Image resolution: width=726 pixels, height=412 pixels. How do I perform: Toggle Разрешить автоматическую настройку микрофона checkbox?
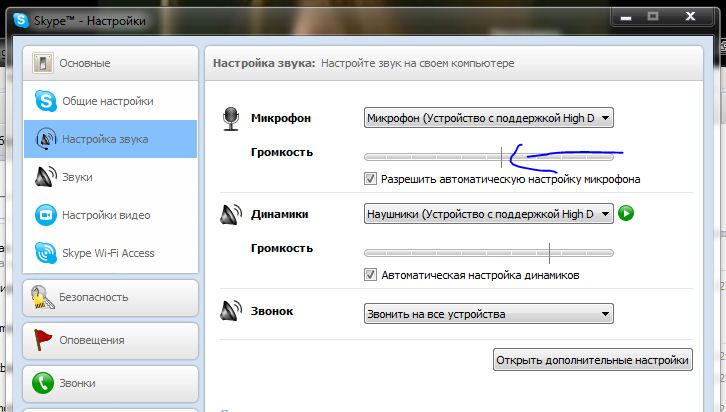tap(370, 179)
